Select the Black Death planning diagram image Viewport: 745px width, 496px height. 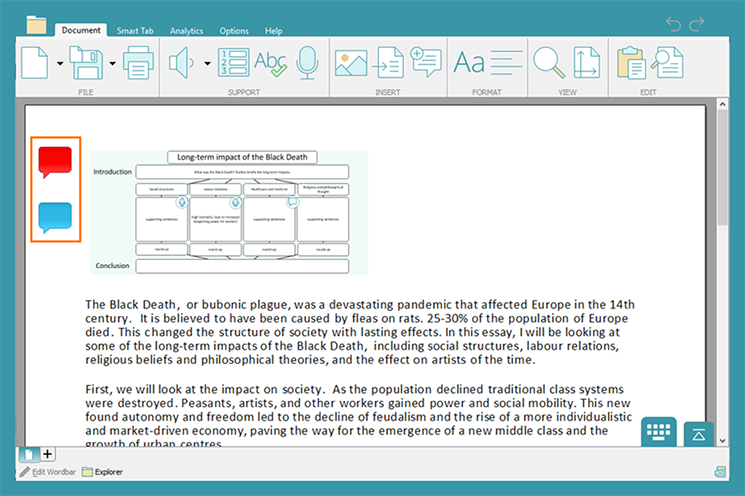click(x=229, y=212)
